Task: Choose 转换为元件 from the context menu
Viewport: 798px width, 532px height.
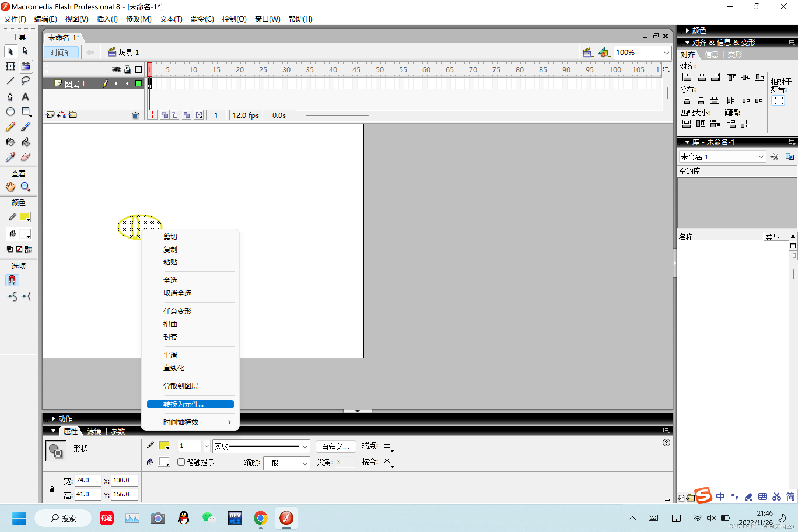Action: pyautogui.click(x=190, y=404)
